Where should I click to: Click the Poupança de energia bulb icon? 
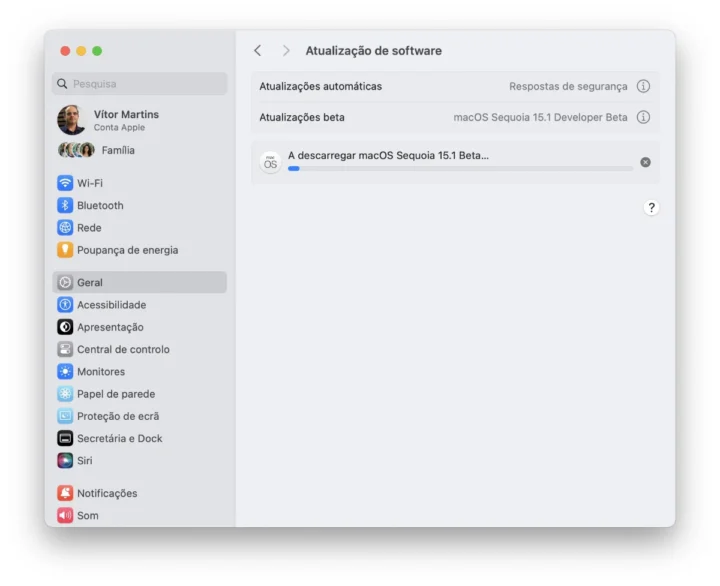point(65,250)
